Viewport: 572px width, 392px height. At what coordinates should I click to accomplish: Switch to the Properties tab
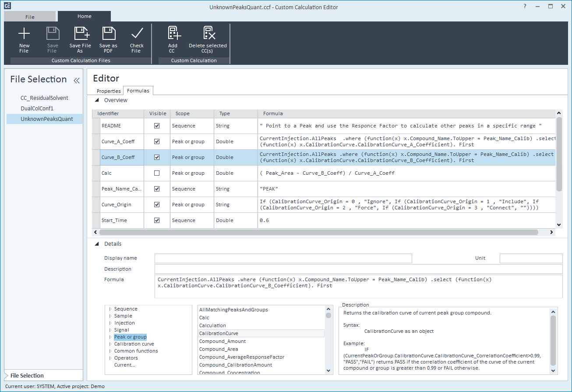109,91
